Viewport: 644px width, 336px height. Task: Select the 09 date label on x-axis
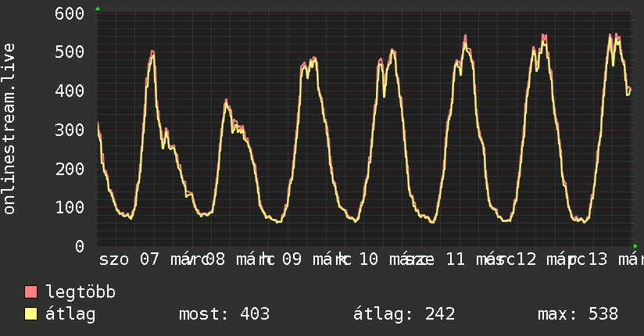tap(292, 259)
